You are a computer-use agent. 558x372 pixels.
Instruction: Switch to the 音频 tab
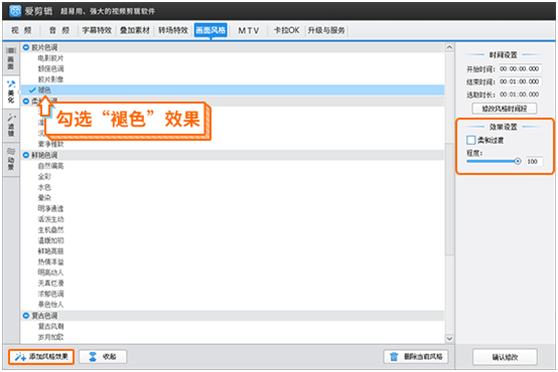click(x=59, y=31)
